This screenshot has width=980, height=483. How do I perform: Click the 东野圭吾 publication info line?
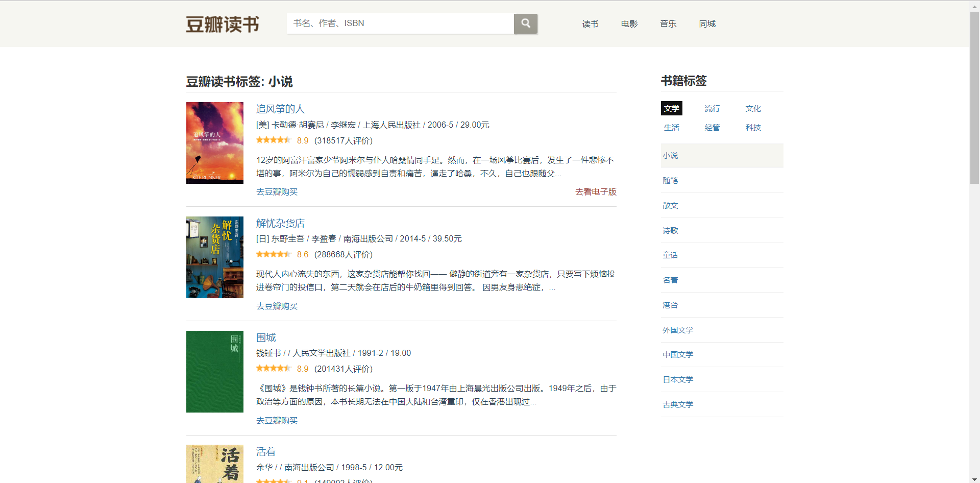pyautogui.click(x=359, y=238)
